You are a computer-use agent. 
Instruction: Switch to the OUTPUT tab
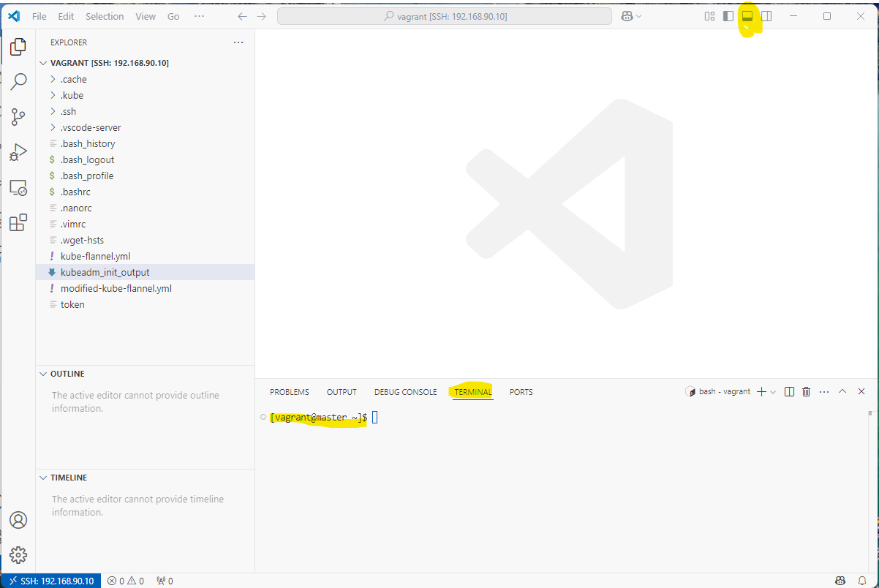coord(342,392)
